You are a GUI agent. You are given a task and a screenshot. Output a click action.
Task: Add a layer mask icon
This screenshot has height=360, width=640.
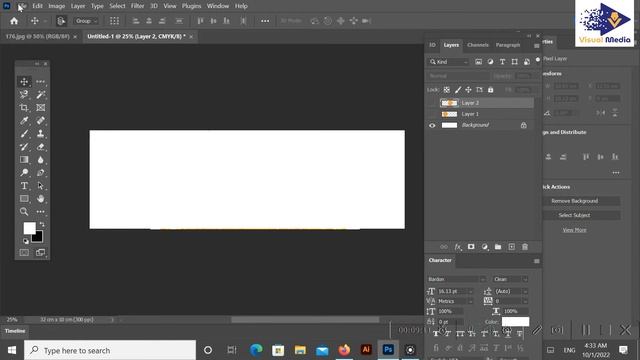(x=471, y=247)
